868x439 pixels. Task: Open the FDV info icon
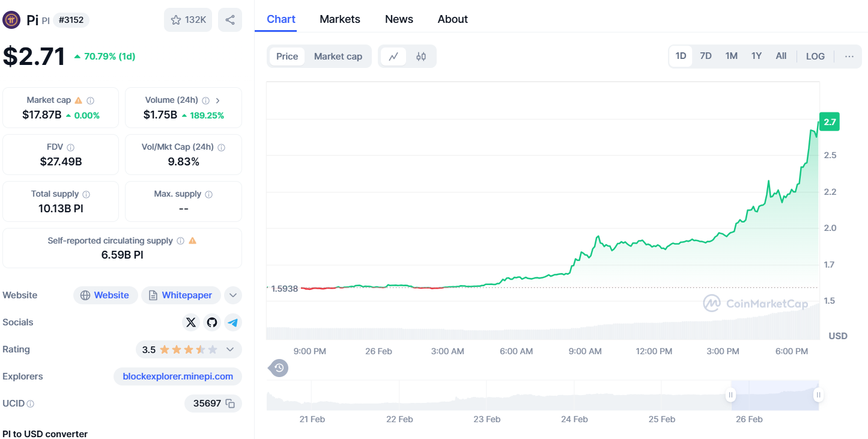(x=71, y=147)
